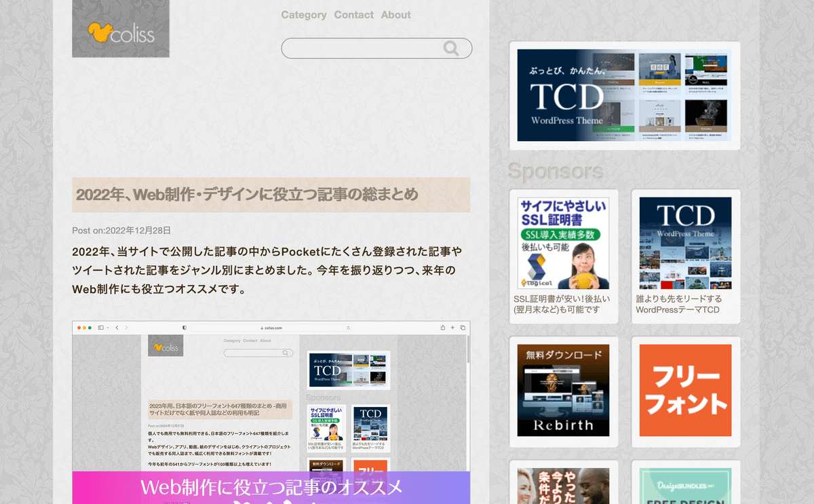Click the Sponsors sidebar heading
This screenshot has width=814, height=504.
(555, 171)
